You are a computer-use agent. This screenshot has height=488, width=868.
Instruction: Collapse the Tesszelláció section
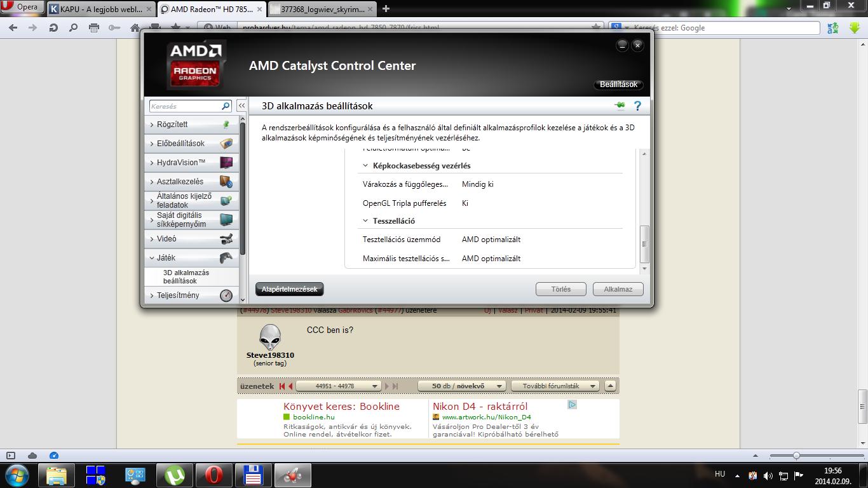click(x=365, y=221)
